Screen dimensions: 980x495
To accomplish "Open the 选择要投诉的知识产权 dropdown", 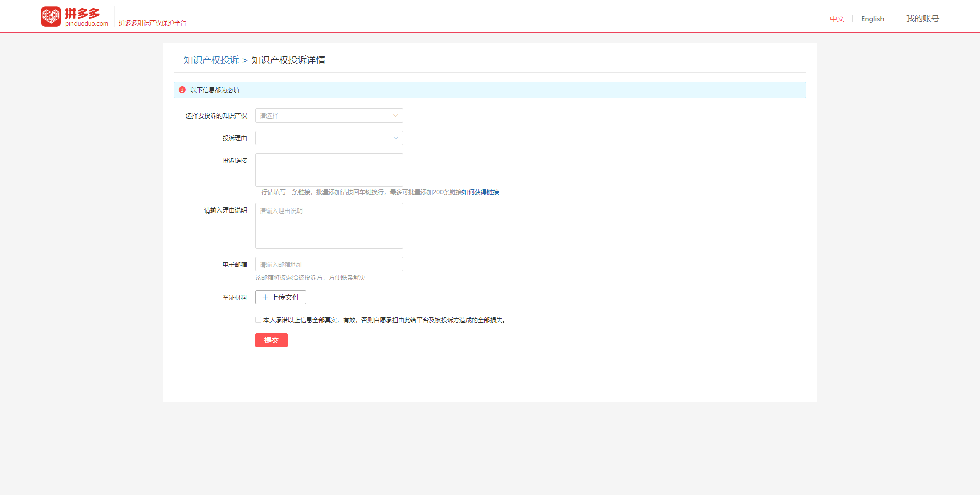I will 329,115.
